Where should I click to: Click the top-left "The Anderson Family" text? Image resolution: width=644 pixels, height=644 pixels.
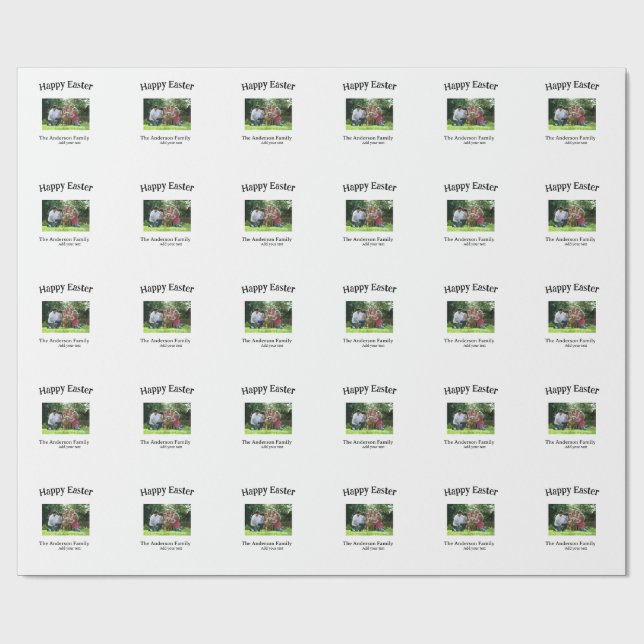65,138
